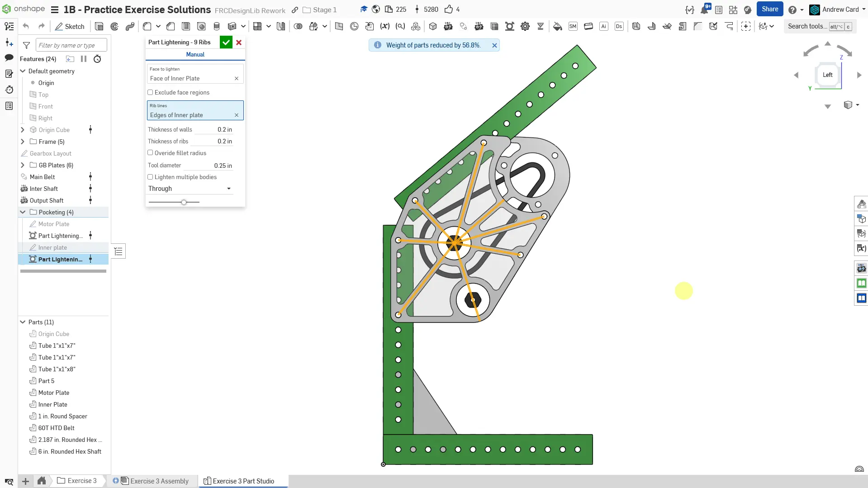The width and height of the screenshot is (868, 488).
Task: Click the Filter by name or type field
Action: tap(71, 45)
